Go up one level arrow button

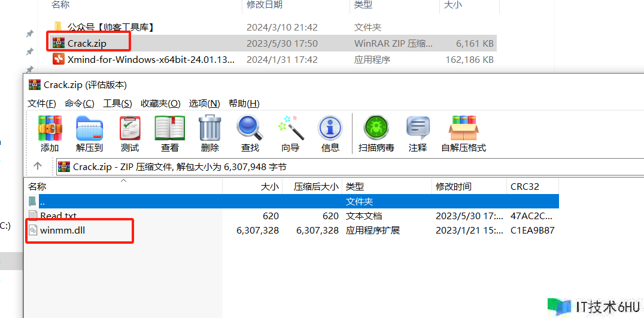(38, 166)
